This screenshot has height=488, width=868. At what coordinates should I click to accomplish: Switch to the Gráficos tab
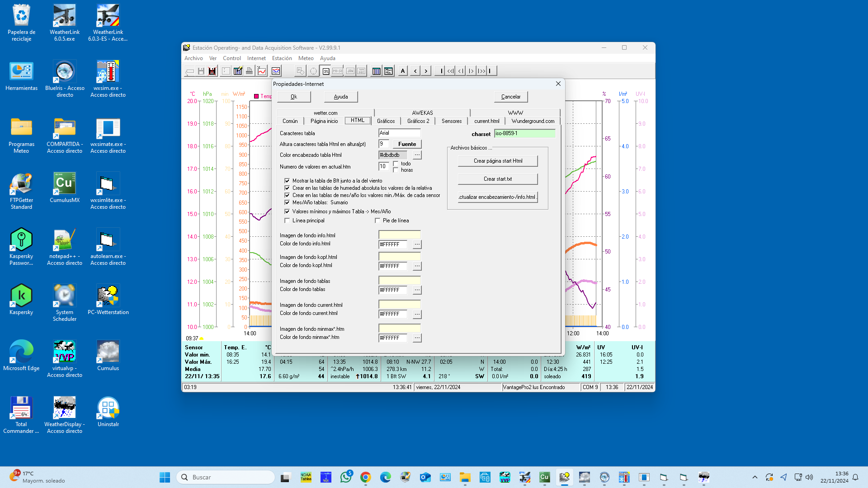click(x=386, y=121)
